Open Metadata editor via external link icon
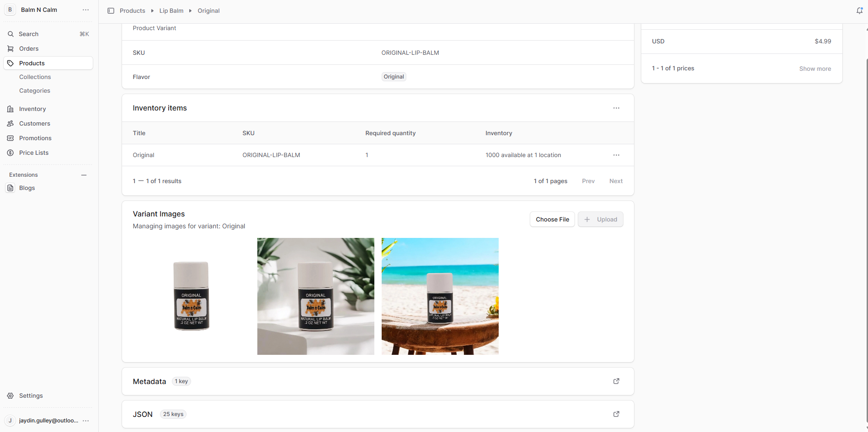 (x=616, y=381)
